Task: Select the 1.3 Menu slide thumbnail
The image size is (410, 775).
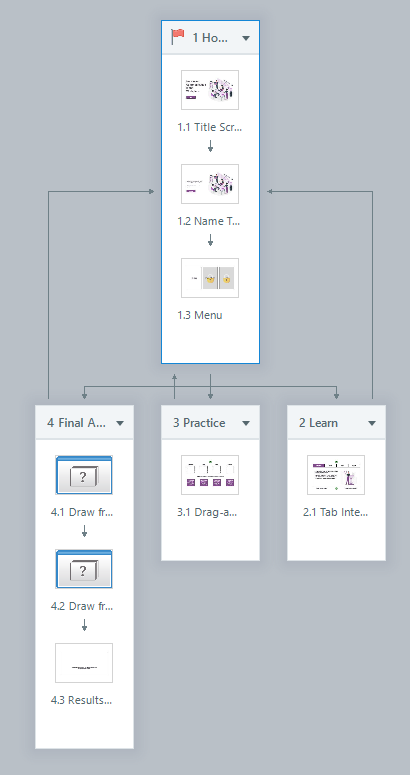Action: click(210, 278)
